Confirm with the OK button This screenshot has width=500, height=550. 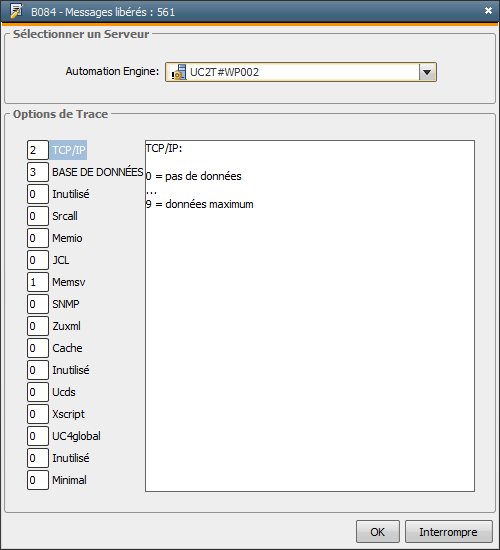378,532
